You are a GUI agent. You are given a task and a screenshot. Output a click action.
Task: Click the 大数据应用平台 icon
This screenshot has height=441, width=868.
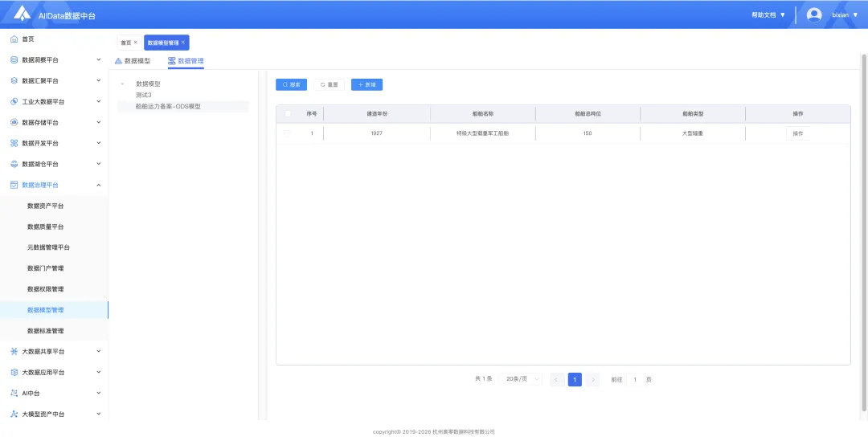pos(14,373)
